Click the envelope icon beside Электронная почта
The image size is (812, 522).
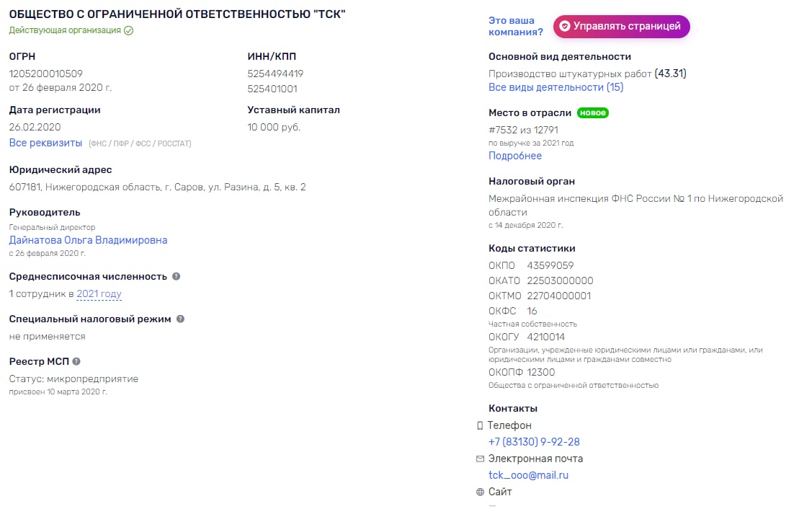click(x=480, y=459)
